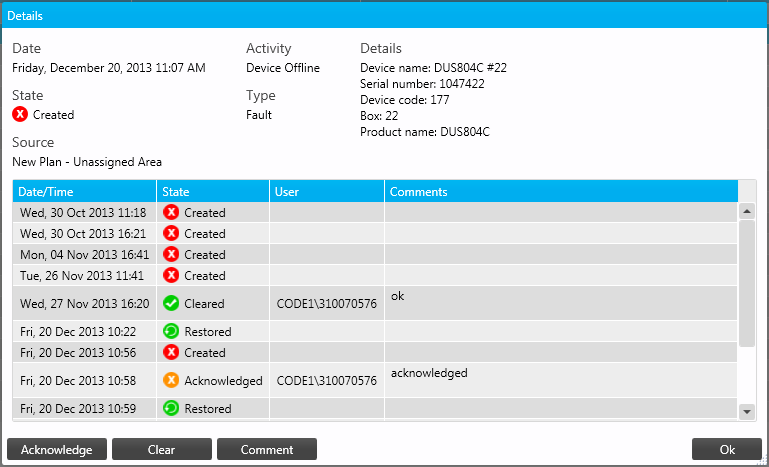
Task: Select the Tue, 26 Nov 2013 11:41 row
Action: tap(84, 275)
